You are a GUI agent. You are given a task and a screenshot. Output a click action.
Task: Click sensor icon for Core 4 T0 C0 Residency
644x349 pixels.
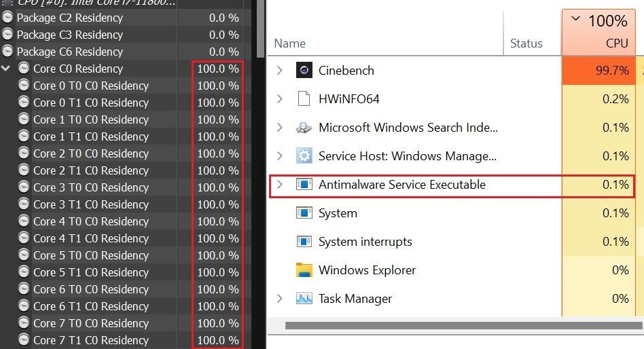coord(24,221)
